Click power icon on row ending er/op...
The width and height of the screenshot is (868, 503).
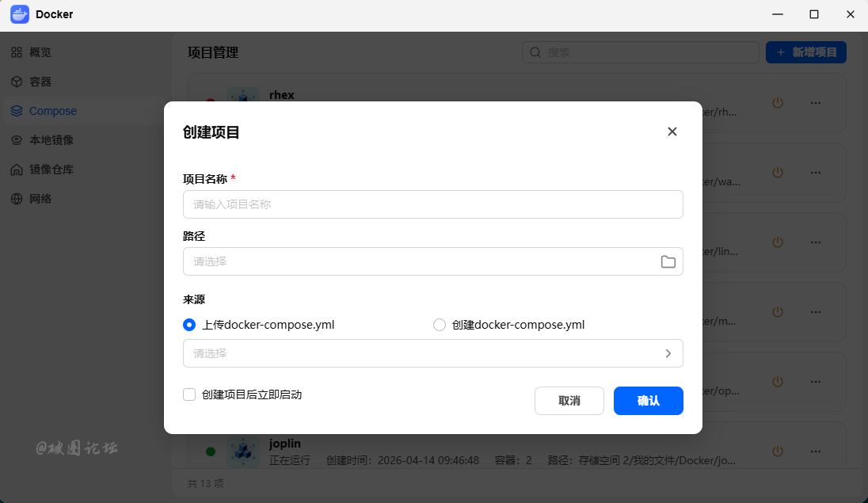(x=778, y=382)
